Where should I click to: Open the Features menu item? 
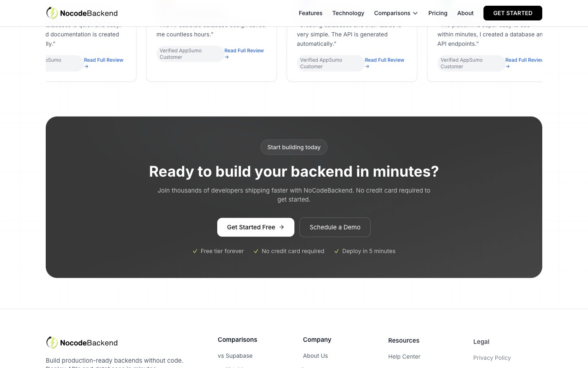coord(310,13)
